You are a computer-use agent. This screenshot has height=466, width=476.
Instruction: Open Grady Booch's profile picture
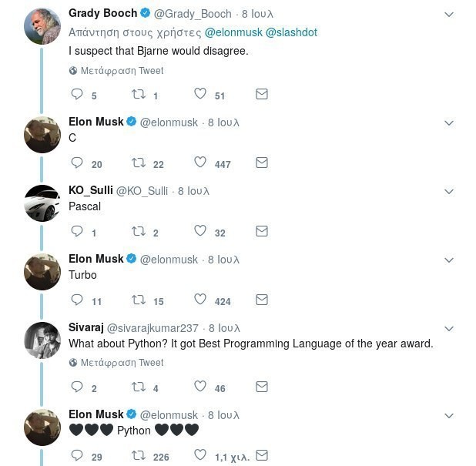pos(42,26)
